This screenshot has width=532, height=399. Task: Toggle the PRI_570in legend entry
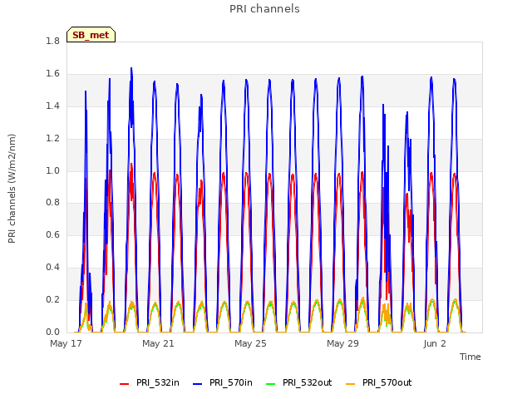tap(223, 382)
